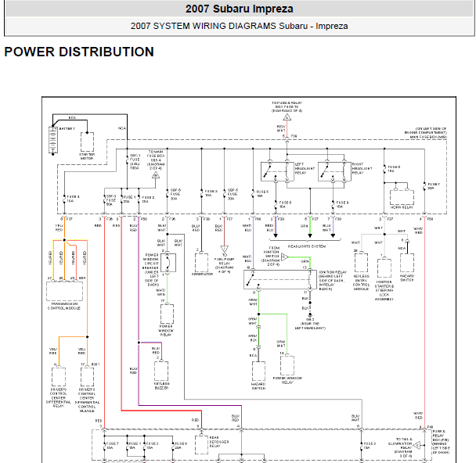This screenshot has width=476, height=463.
Task: Select the HORN RELAY label
Action: tap(402, 207)
